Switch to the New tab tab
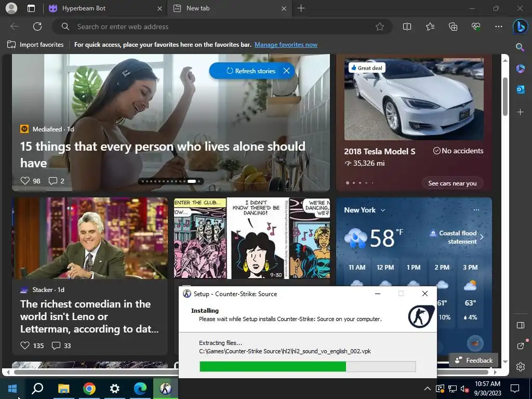 [229, 8]
